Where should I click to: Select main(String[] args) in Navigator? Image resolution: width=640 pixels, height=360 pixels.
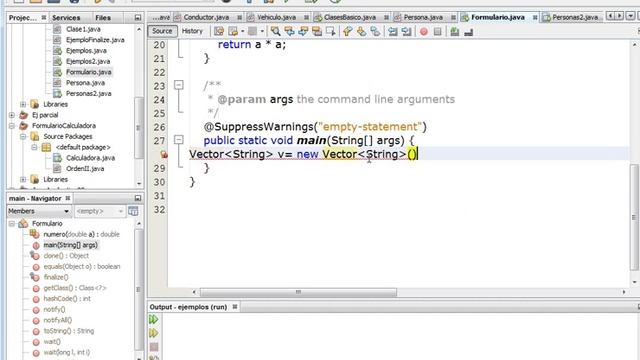pos(71,245)
